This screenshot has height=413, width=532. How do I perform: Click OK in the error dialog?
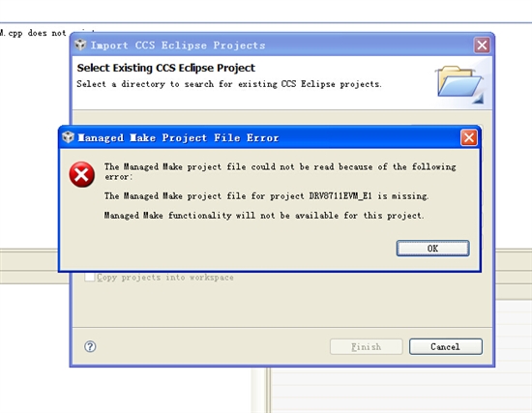pos(433,248)
